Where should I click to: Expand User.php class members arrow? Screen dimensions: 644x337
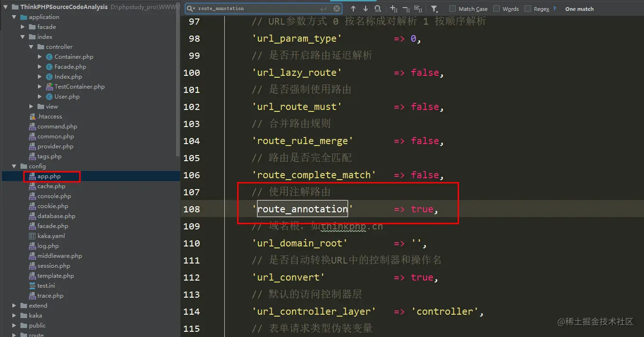pos(40,97)
